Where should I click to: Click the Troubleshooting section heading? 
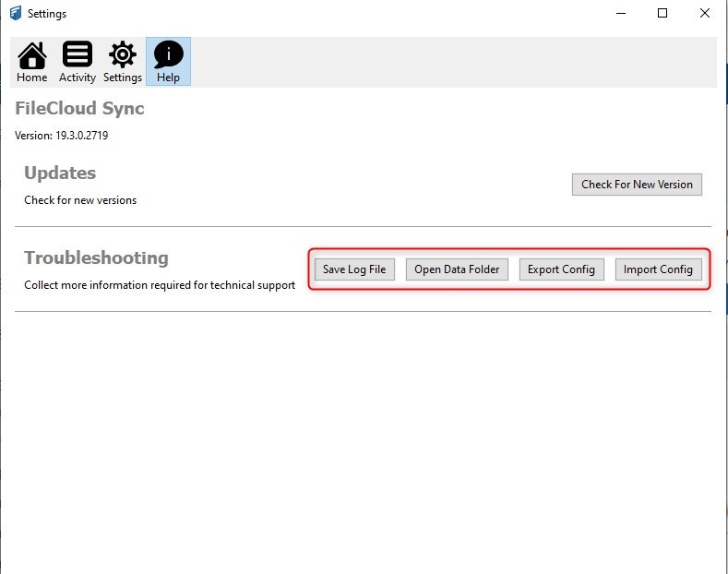pos(96,257)
